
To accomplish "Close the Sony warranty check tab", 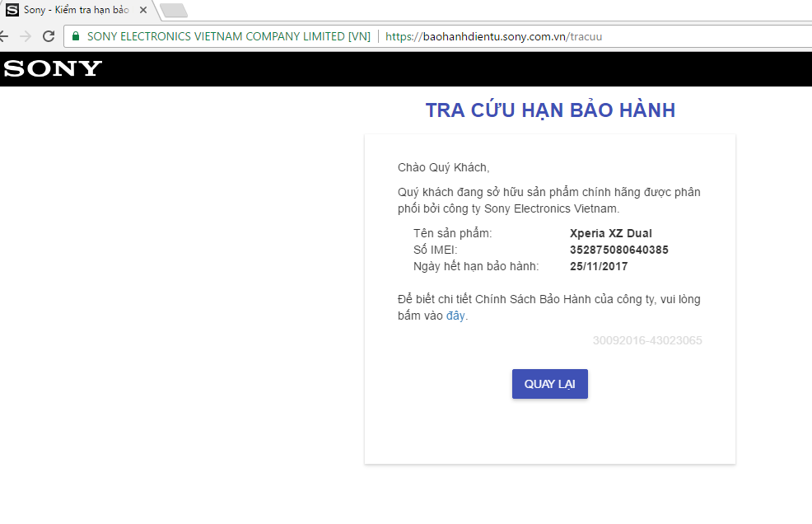I will [x=143, y=10].
